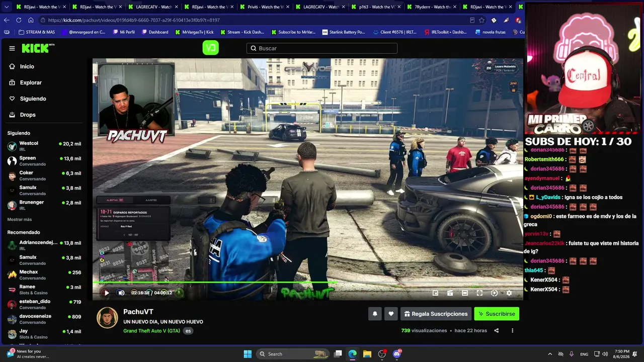Viewport: 644px width, 362px height.
Task: Enable notifications bell for PachuVT
Action: [375, 314]
